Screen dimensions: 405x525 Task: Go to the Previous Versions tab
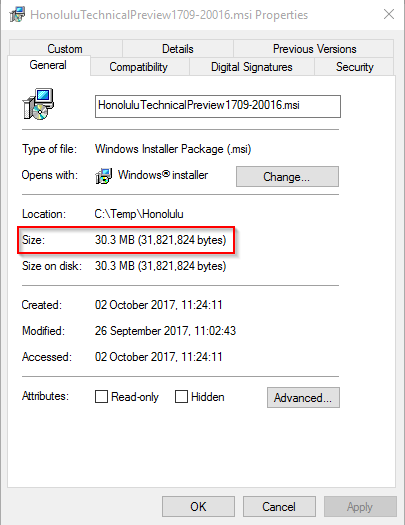[314, 49]
